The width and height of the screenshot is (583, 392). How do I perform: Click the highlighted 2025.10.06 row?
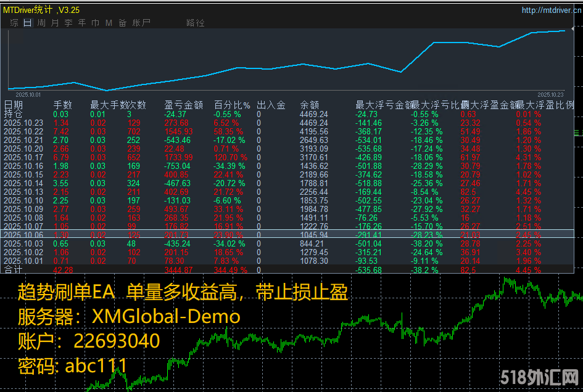[287, 234]
